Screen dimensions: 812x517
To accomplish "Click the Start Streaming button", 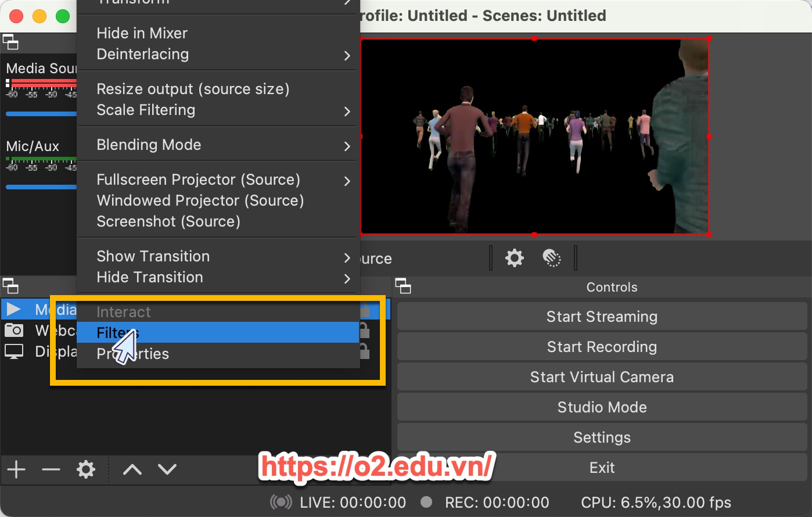I will 602,317.
